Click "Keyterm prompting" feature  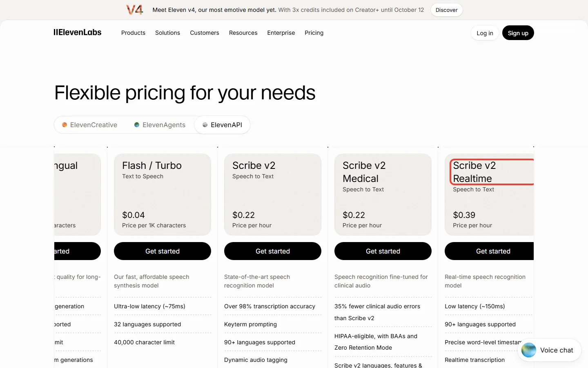(x=250, y=324)
